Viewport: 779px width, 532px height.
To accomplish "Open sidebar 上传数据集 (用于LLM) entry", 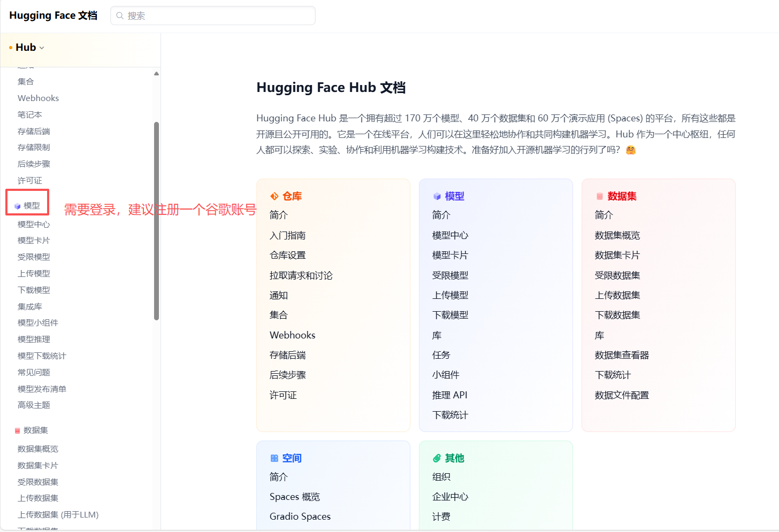I will [x=58, y=515].
